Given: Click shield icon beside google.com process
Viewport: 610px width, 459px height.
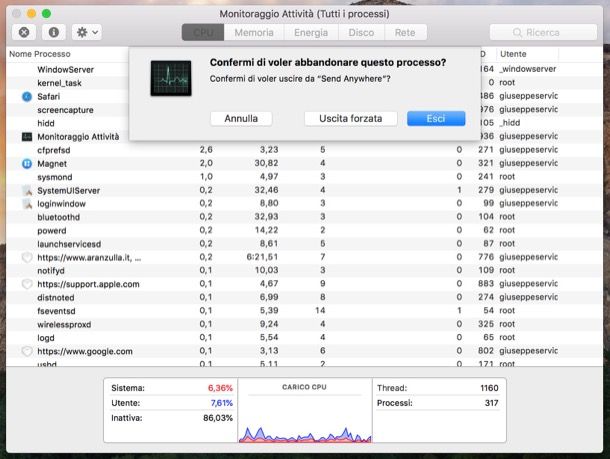Looking at the screenshot, I should [x=27, y=351].
